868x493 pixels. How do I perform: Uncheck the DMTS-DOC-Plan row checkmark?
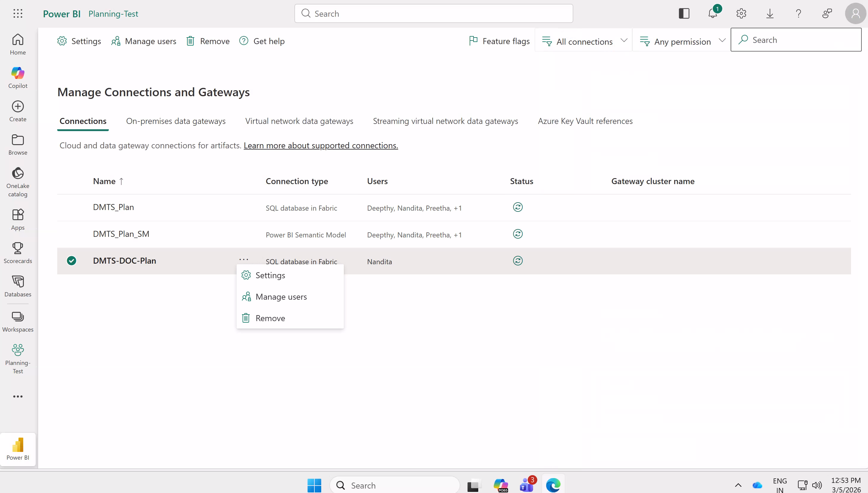(72, 261)
